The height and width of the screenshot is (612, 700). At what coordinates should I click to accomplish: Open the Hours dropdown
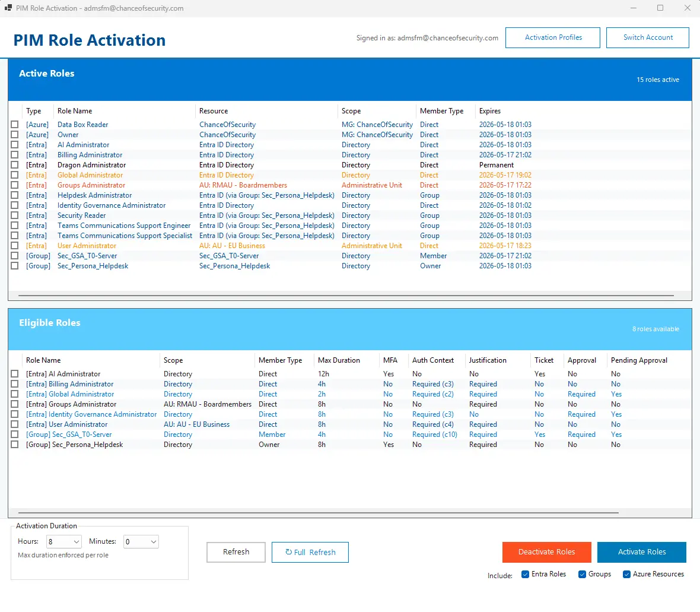click(x=63, y=541)
